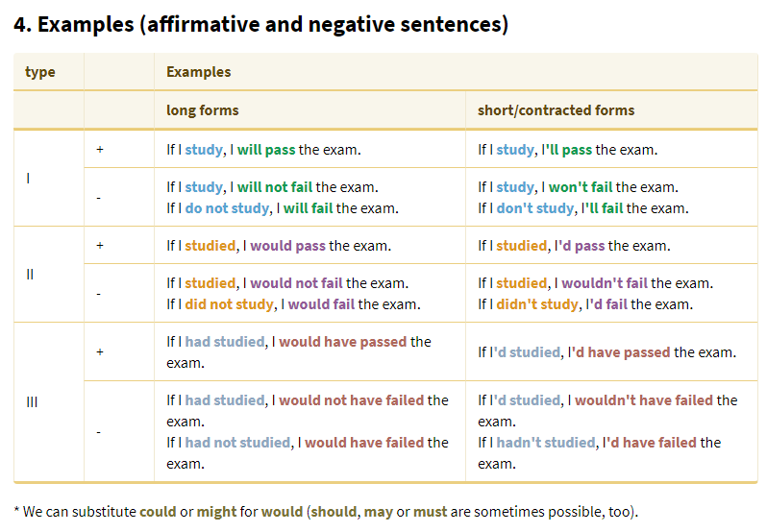Click the plus sign in the type III row
The width and height of the screenshot is (767, 532).
100,352
